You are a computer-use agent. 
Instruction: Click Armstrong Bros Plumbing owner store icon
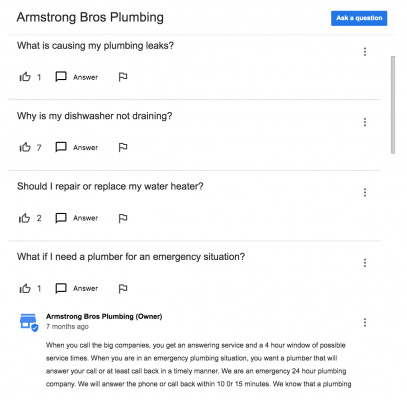tap(29, 323)
